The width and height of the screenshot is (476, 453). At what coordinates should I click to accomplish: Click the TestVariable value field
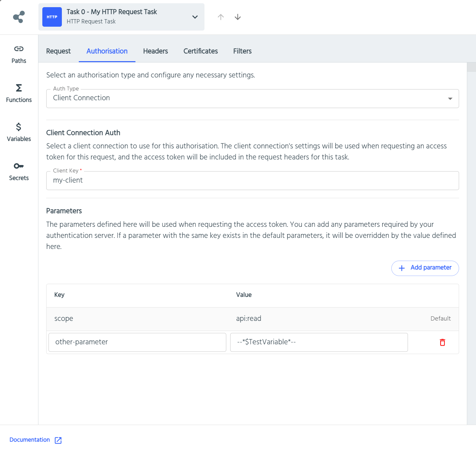pos(319,342)
